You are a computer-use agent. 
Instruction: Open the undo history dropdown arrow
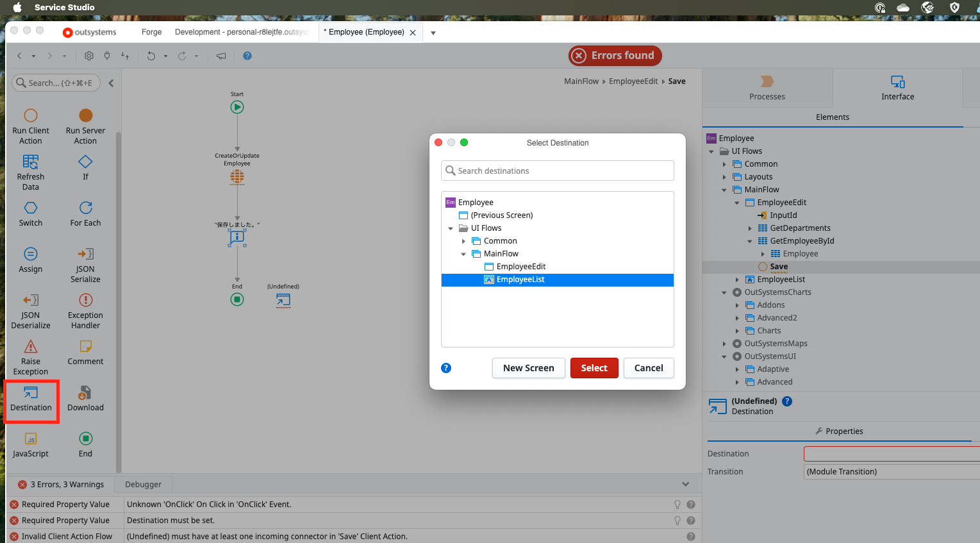pos(165,56)
